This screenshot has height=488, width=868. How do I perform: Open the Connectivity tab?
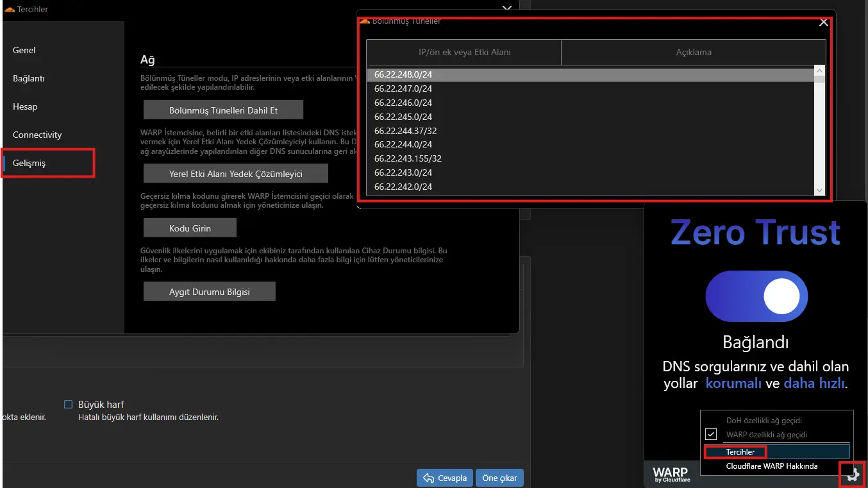(x=37, y=135)
